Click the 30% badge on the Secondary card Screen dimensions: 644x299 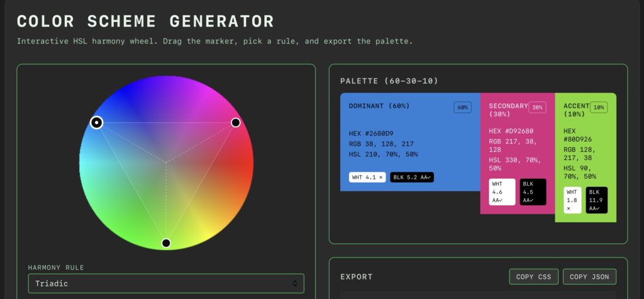pos(537,108)
